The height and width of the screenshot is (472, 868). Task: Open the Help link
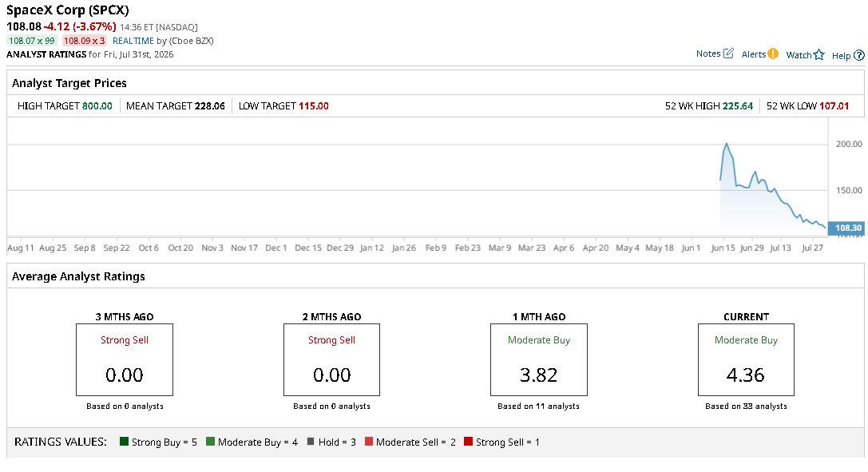841,56
